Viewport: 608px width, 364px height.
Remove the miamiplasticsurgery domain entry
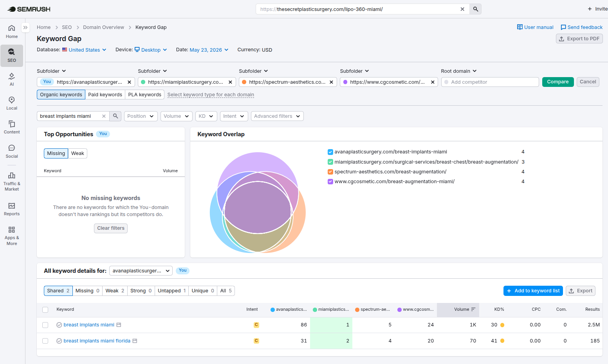(x=230, y=82)
